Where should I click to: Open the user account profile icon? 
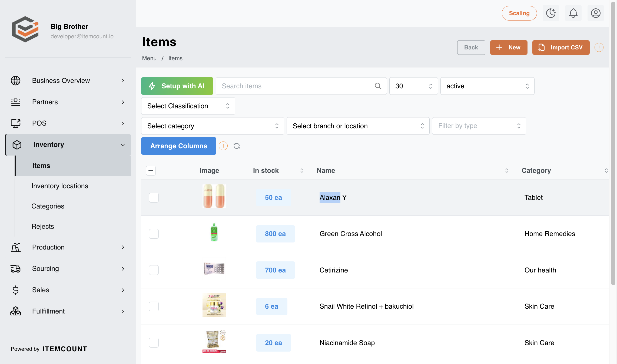[x=596, y=13]
